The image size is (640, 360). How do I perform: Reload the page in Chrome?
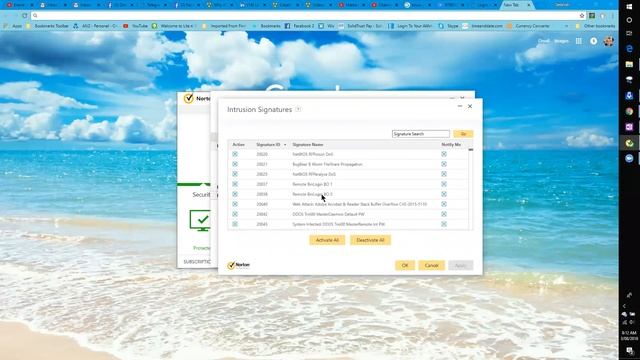pyautogui.click(x=24, y=16)
